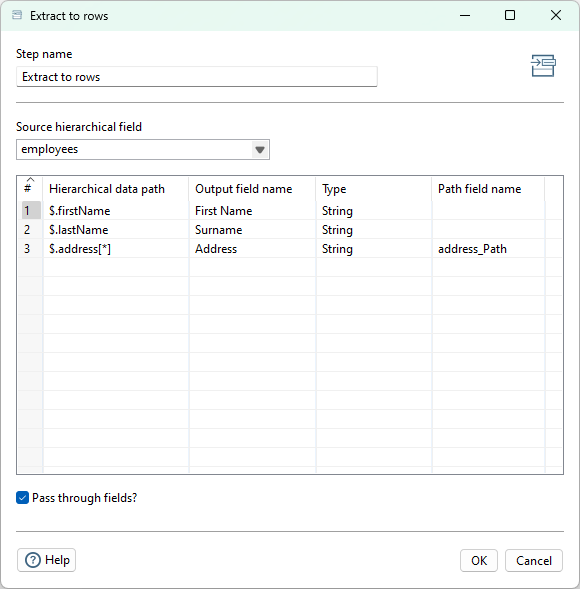The height and width of the screenshot is (589, 580).
Task: Sort the table by the # column arrow
Action: (x=30, y=180)
